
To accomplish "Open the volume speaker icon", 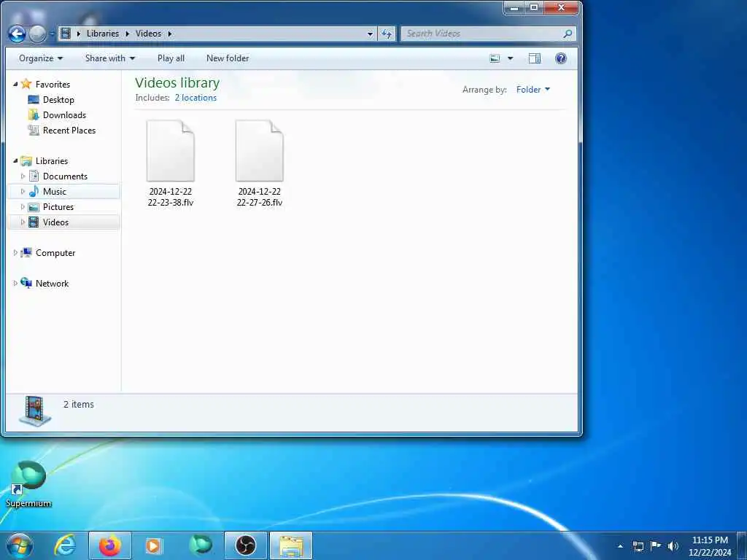I will [x=673, y=546].
